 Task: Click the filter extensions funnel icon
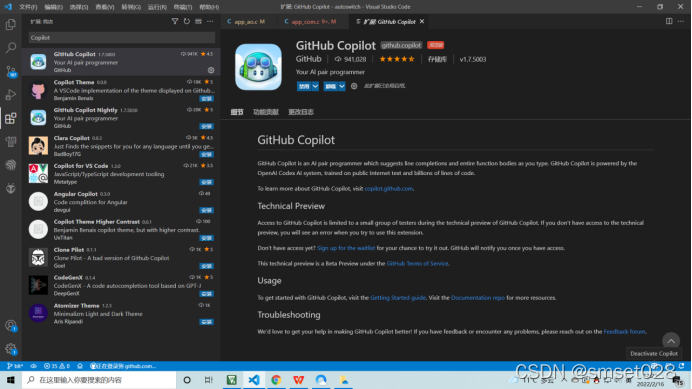(x=175, y=21)
